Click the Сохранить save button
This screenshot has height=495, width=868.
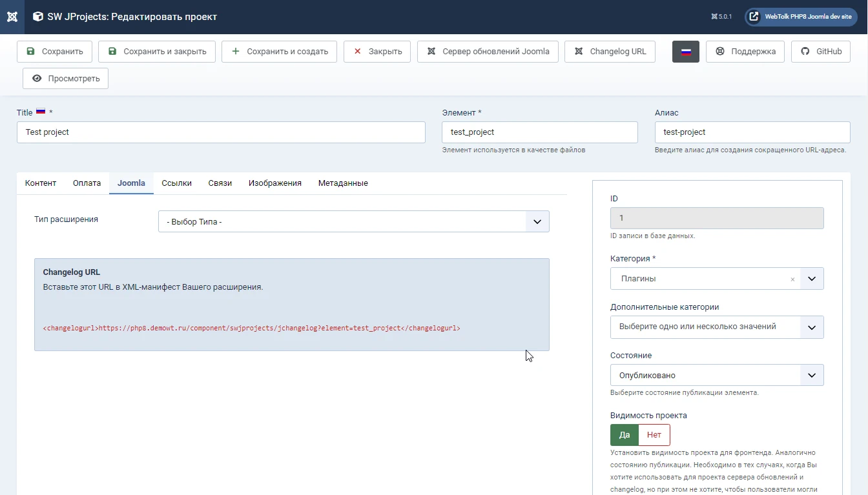point(54,52)
